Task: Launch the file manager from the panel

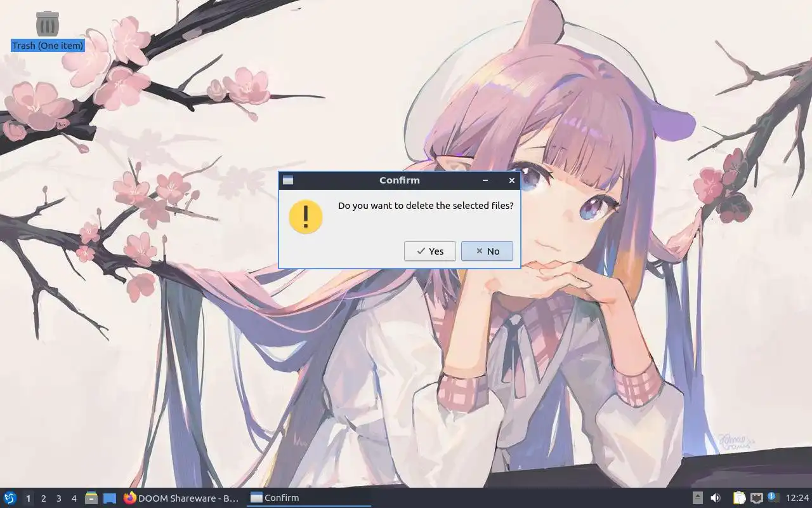Action: point(91,498)
